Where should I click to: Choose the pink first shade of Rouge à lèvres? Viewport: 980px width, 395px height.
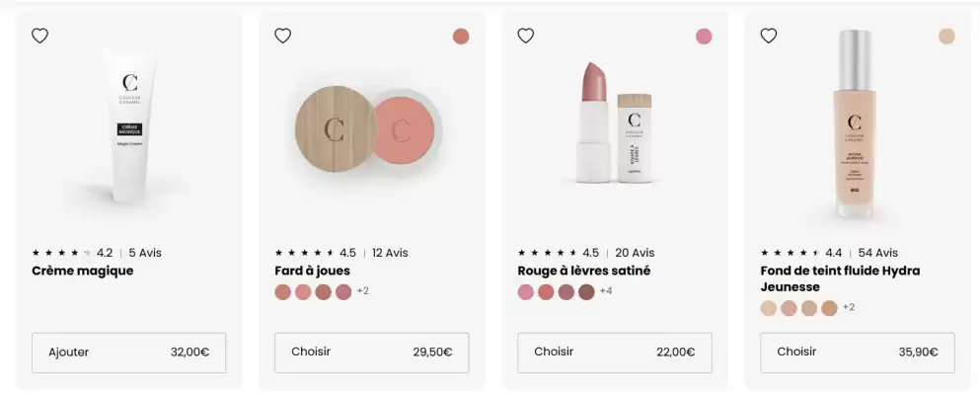[526, 292]
